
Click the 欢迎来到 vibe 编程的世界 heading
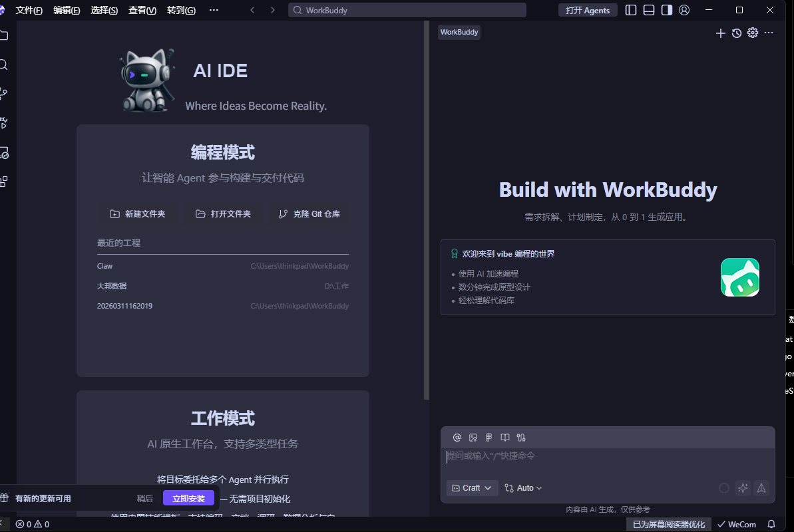508,253
